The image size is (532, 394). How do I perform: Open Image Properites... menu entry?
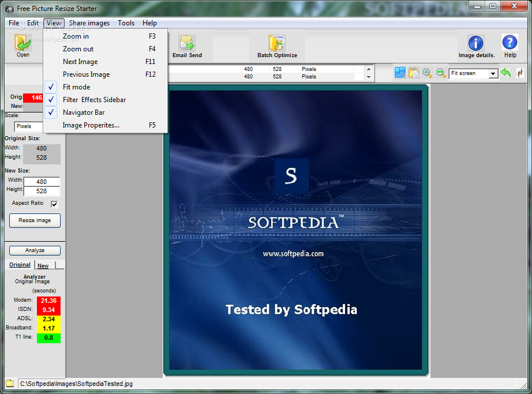(105, 125)
